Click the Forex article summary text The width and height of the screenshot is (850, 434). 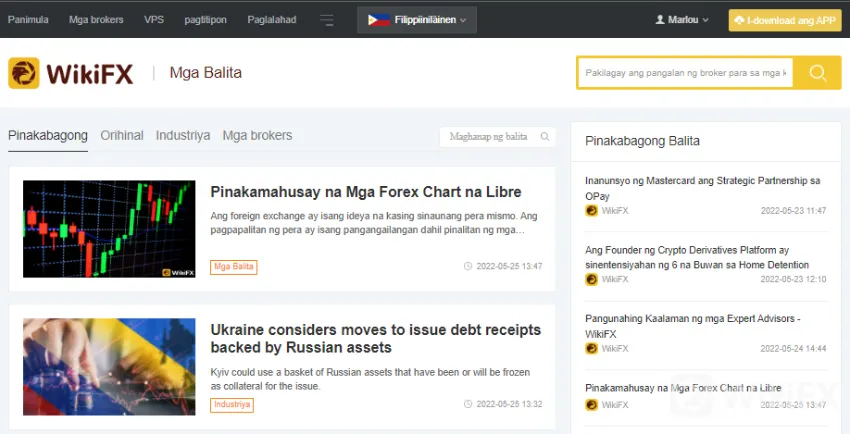pos(374,223)
